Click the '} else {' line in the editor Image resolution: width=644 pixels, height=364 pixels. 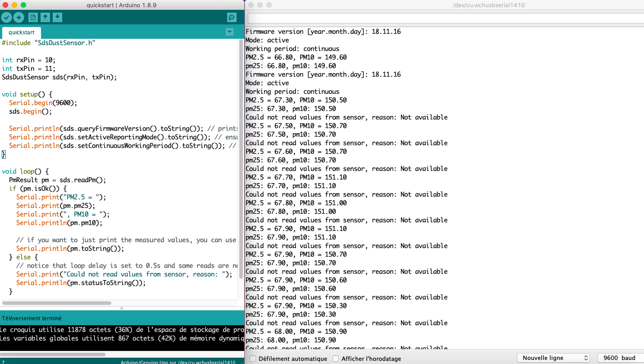(23, 257)
